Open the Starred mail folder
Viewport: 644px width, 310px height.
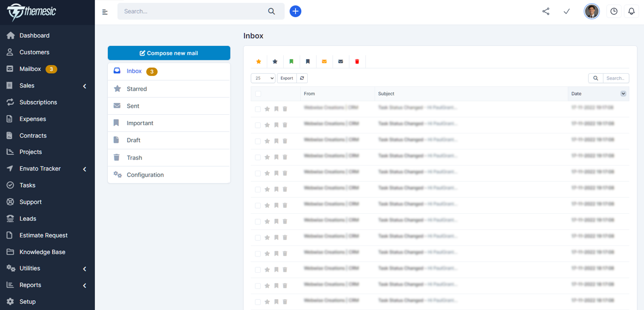tap(137, 89)
